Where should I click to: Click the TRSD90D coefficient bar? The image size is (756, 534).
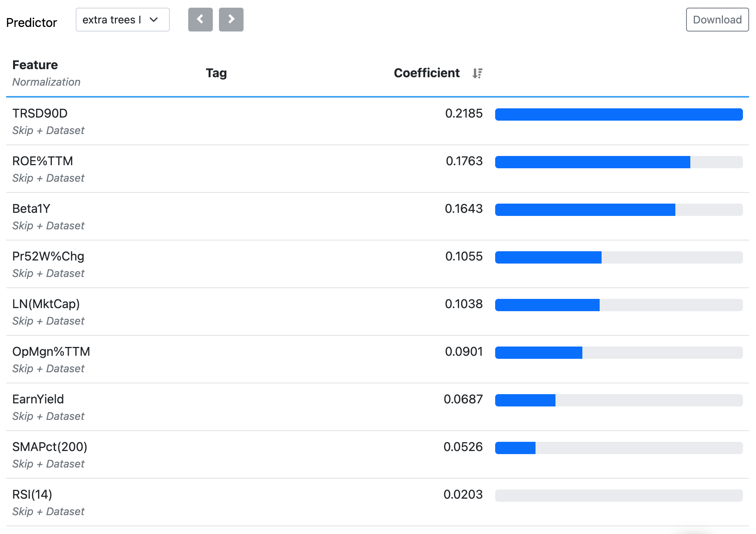[x=618, y=114]
